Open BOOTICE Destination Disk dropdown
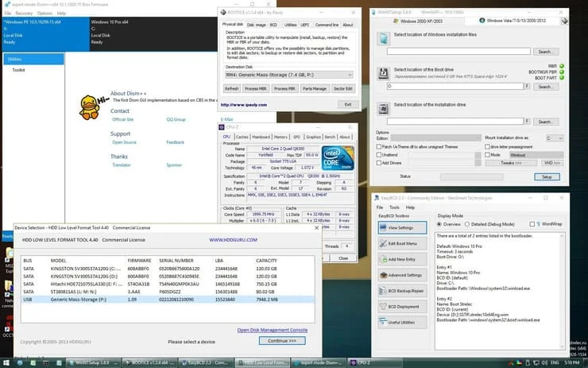The width and height of the screenshot is (588, 368). [288, 75]
